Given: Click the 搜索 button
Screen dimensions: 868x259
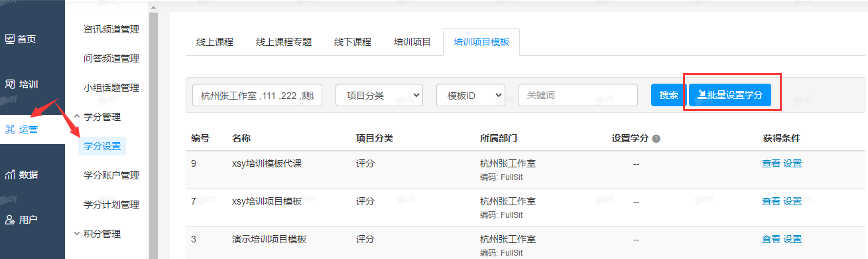Looking at the screenshot, I should [668, 95].
